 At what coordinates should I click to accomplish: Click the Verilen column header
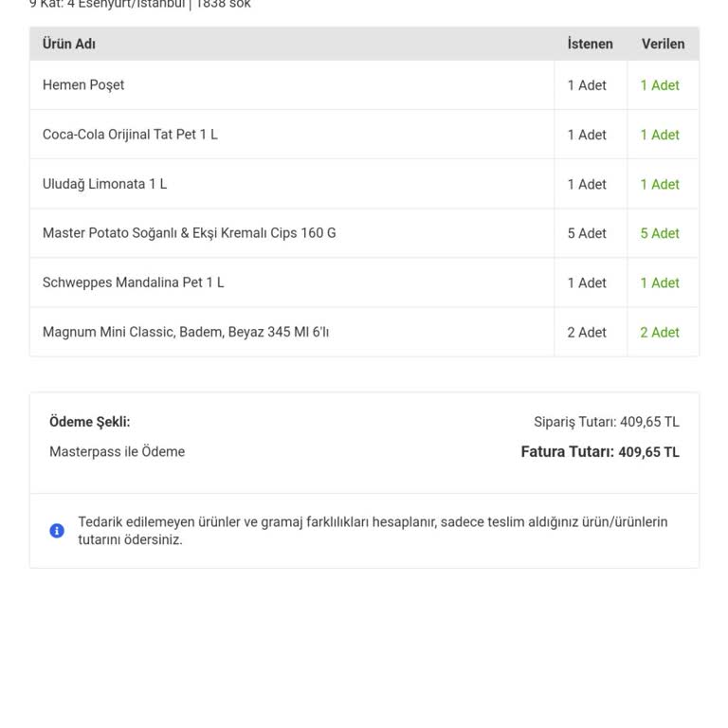coord(663,44)
